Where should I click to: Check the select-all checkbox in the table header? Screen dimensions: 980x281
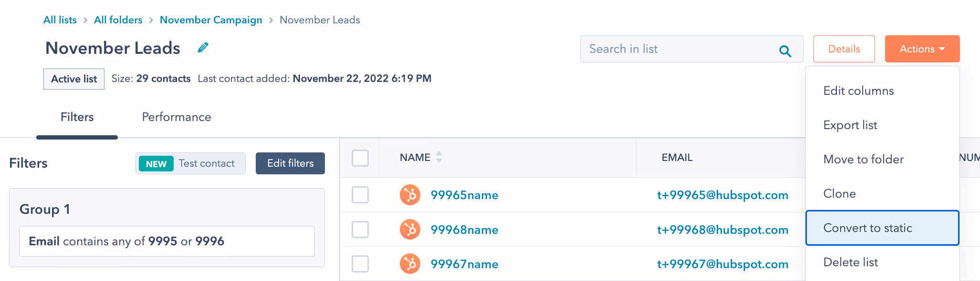point(360,158)
